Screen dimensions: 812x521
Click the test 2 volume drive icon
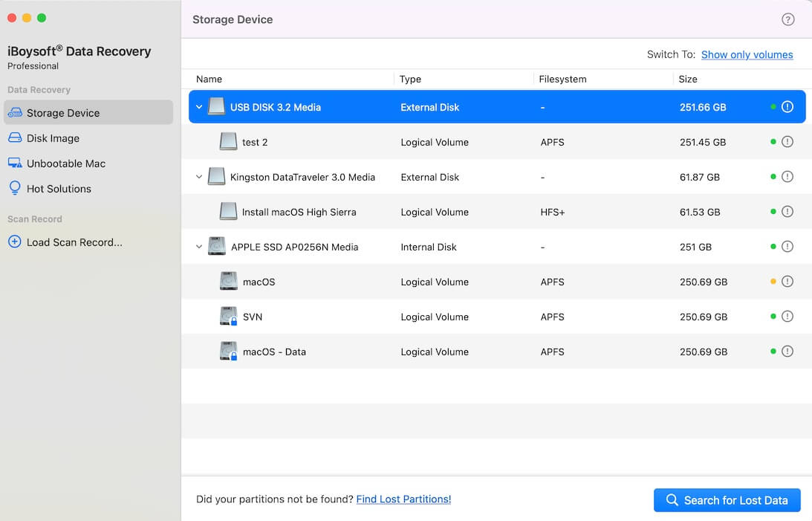[x=228, y=141]
